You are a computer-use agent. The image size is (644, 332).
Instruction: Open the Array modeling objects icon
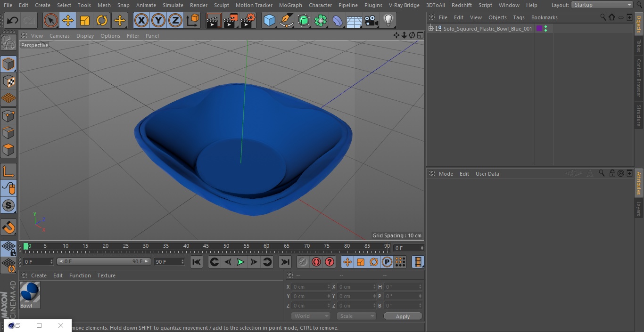[x=321, y=20]
